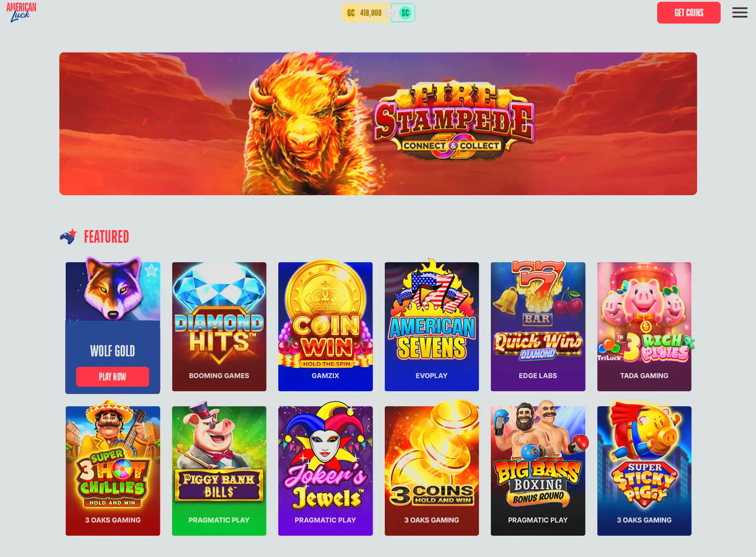Viewport: 756px width, 557px height.
Task: Favorite Wolf Gold with the star icon
Action: [151, 270]
